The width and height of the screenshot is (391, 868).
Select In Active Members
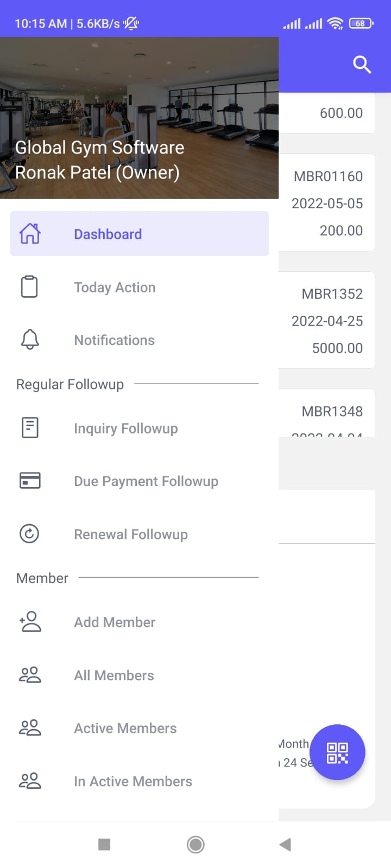coord(140,781)
